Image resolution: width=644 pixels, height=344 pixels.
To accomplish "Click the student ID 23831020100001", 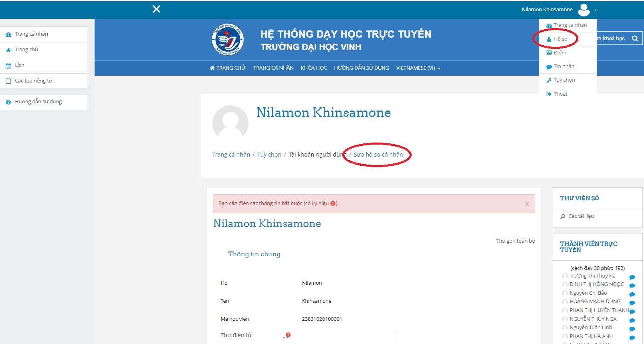I will pos(322,319).
